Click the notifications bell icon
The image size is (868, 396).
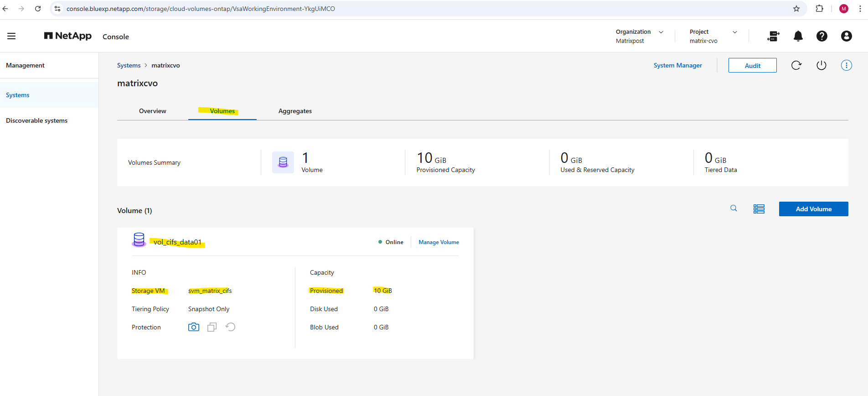click(798, 36)
